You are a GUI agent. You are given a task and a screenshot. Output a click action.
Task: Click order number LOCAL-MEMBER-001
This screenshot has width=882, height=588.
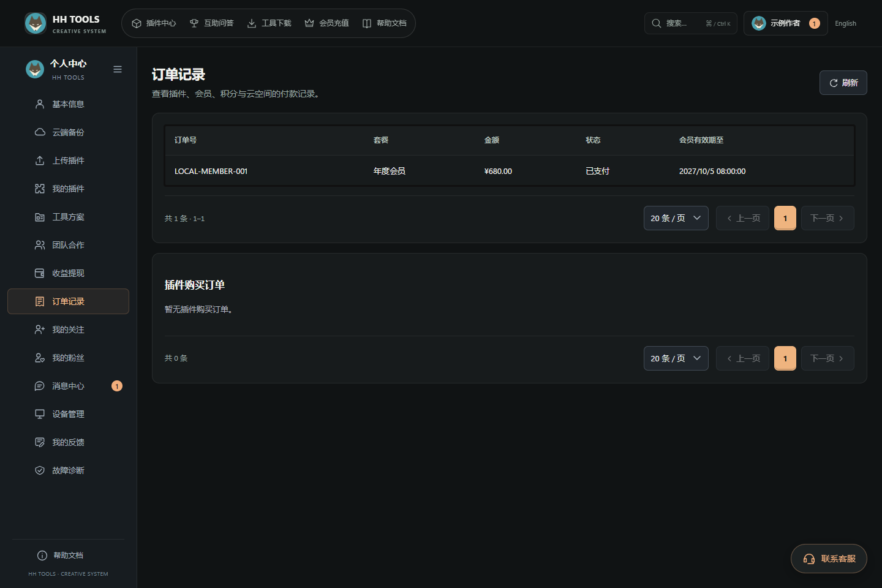pyautogui.click(x=211, y=171)
